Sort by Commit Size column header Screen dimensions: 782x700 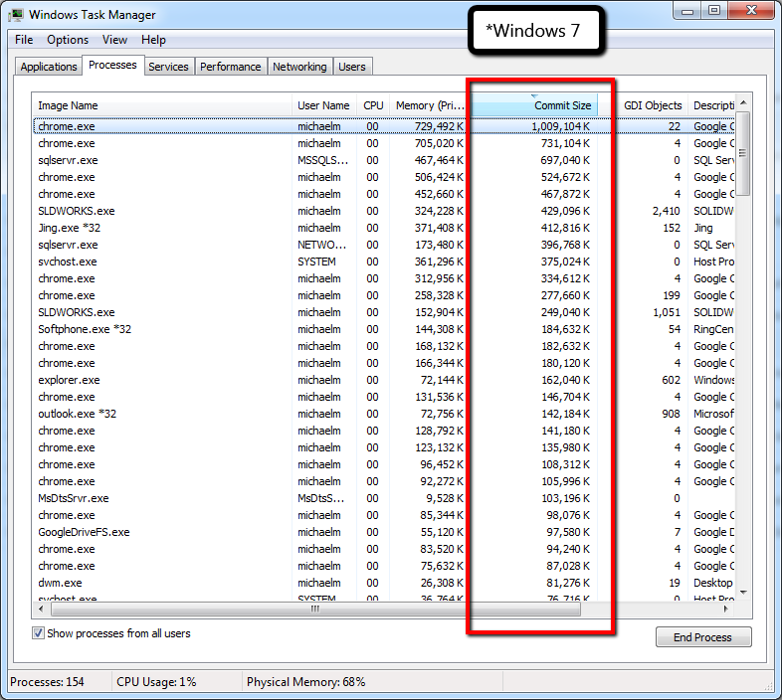coord(534,105)
